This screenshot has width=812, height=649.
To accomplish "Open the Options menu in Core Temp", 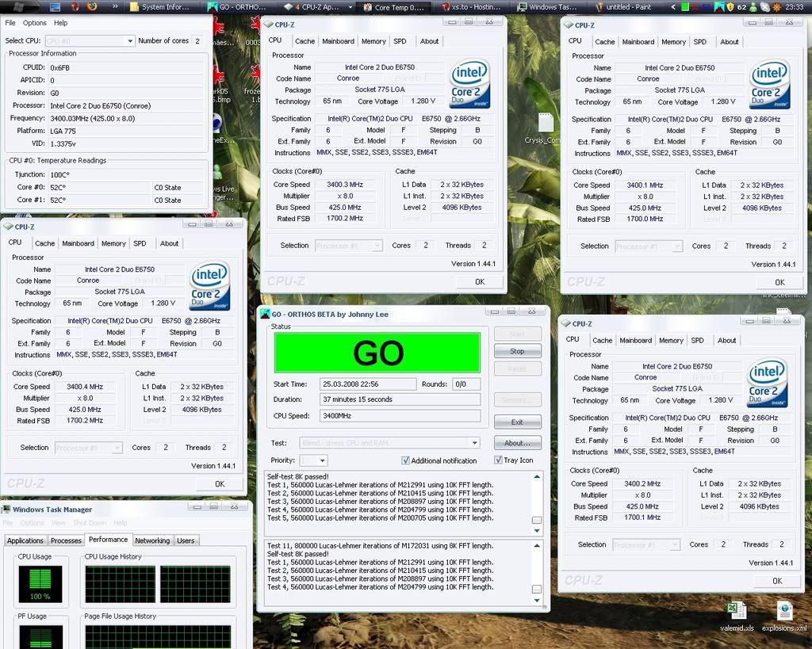I will click(35, 23).
